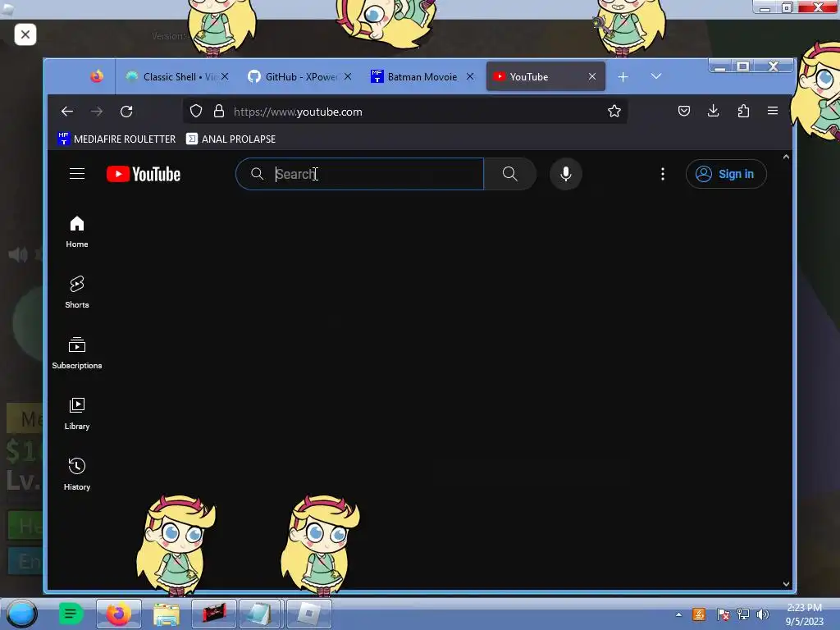Click the youtube.com address bar
The width and height of the screenshot is (840, 630).
[x=405, y=112]
